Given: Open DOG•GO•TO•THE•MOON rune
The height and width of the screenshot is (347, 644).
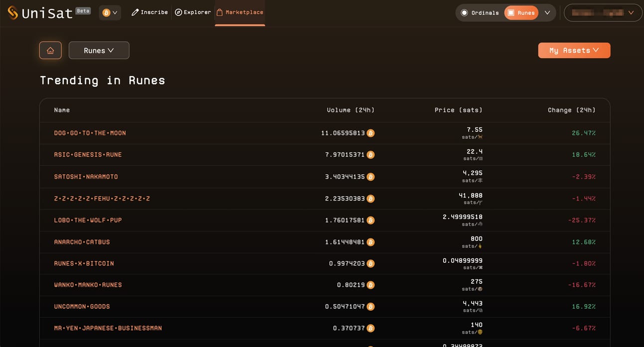Looking at the screenshot, I should point(90,133).
